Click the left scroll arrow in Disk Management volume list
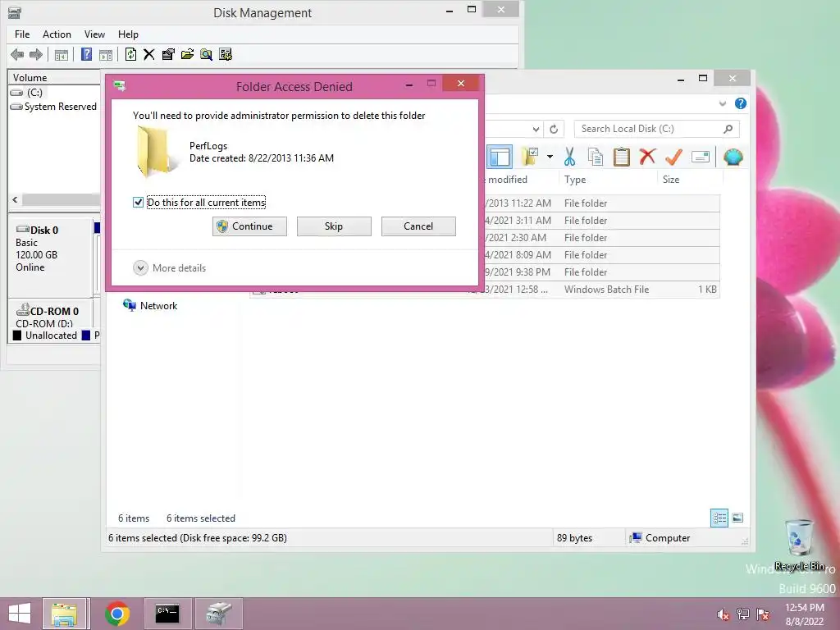840x630 pixels. [15, 200]
